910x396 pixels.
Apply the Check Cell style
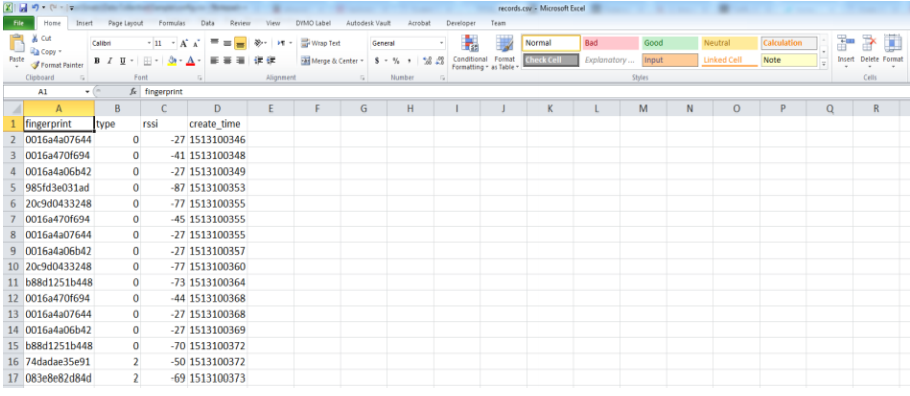point(551,60)
